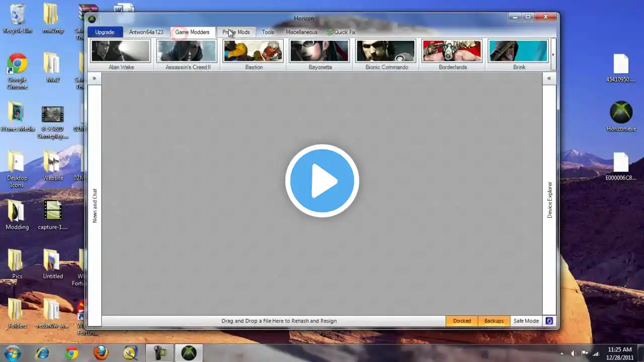
Task: Select the Website folder on desktop
Action: coord(52,166)
